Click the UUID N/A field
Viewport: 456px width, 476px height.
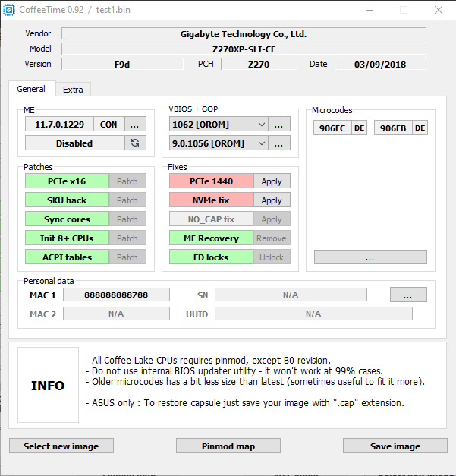click(x=313, y=314)
